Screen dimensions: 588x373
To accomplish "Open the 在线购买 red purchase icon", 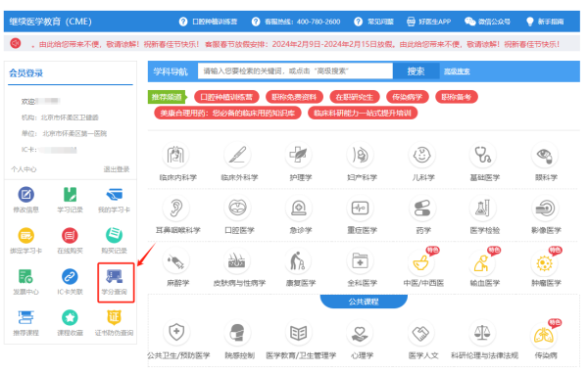I will coord(70,236).
